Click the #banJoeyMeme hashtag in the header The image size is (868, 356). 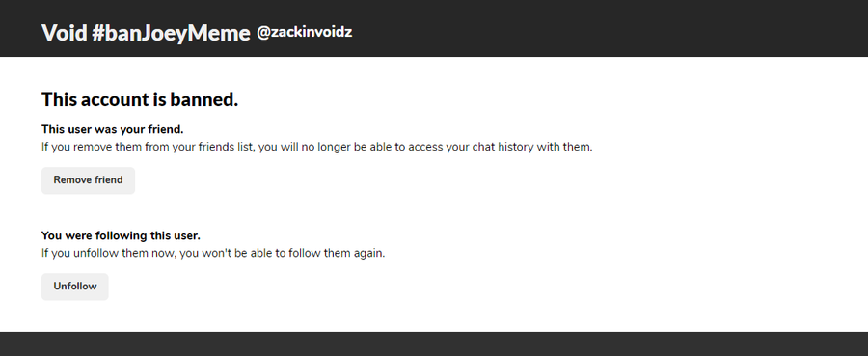tap(171, 33)
